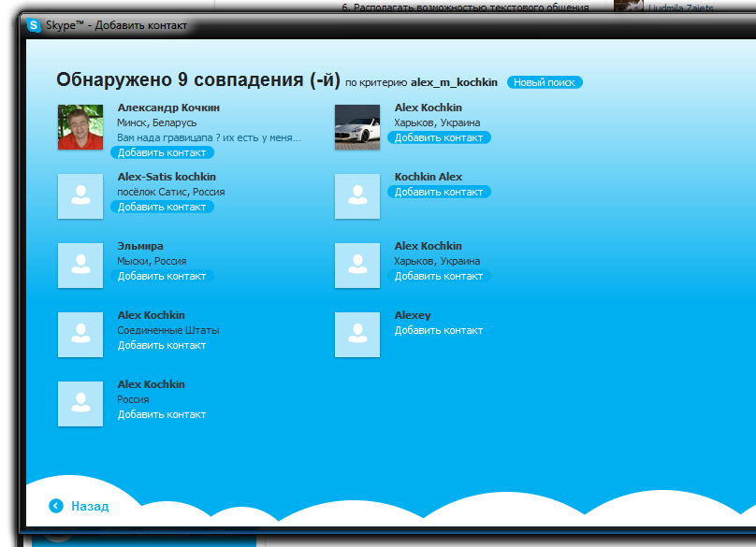The height and width of the screenshot is (547, 756).
Task: Add Эльмира from Мыски as contact
Action: pos(162,276)
